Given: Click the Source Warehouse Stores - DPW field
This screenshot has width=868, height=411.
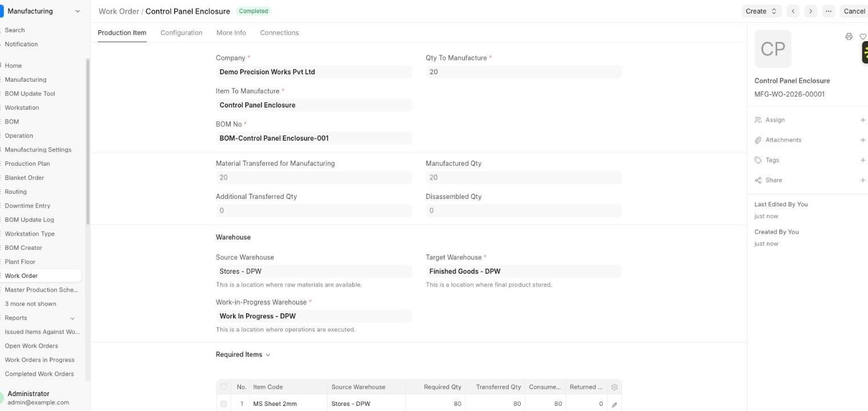Looking at the screenshot, I should 314,272.
